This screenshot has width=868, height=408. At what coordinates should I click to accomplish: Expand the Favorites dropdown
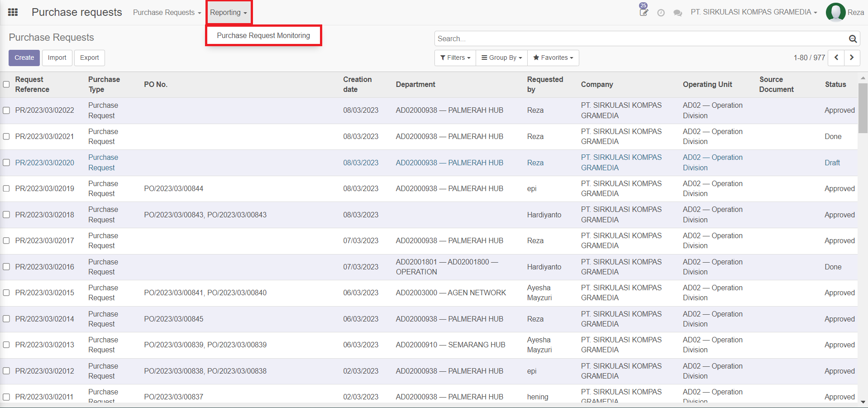coord(553,58)
